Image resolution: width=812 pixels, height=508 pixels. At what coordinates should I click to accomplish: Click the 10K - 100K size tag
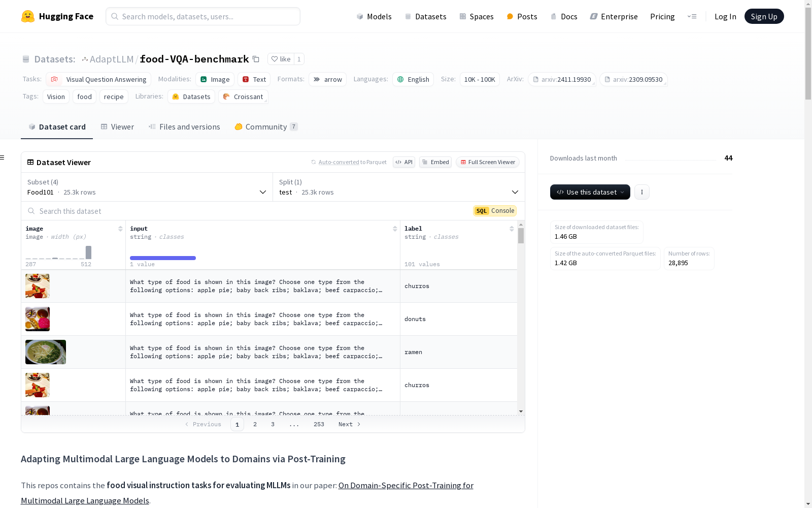click(x=480, y=79)
